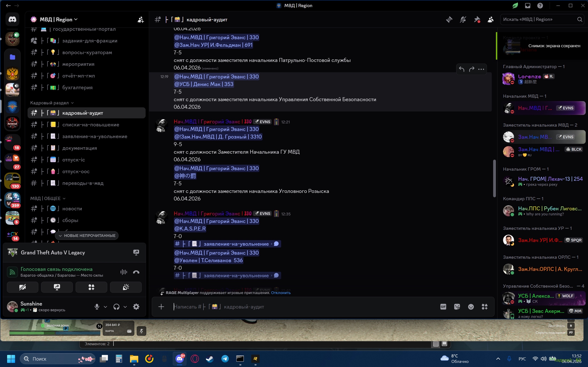The image size is (588, 367).
Task: Click the НОВЫЕ НЕПРОЧИТАННЫЕ button
Action: [x=87, y=235]
